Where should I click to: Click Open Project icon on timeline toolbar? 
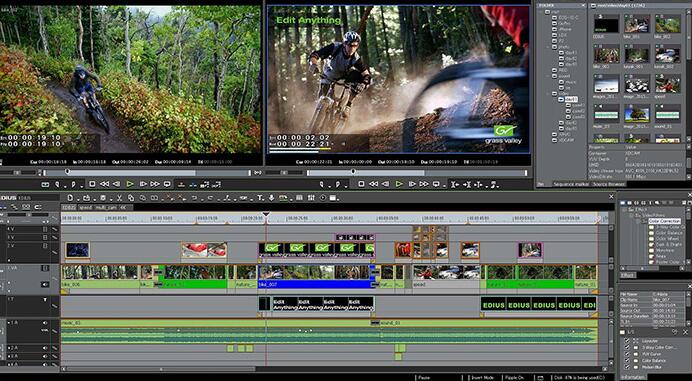point(86,198)
